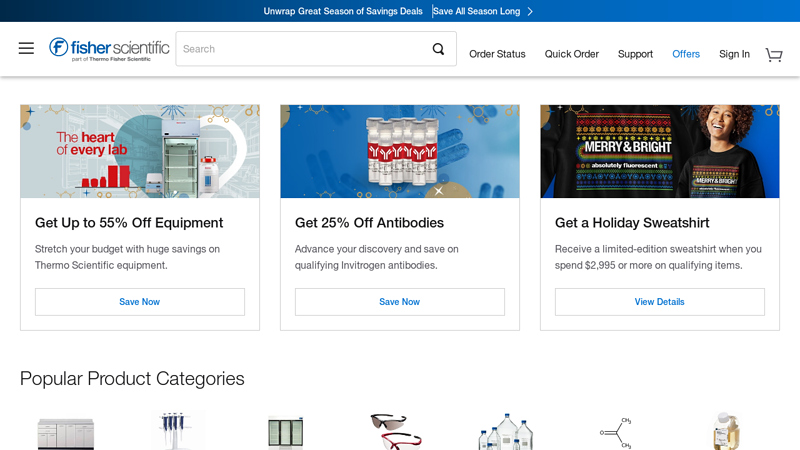Open the Support menu
800x450 pixels.
click(635, 54)
